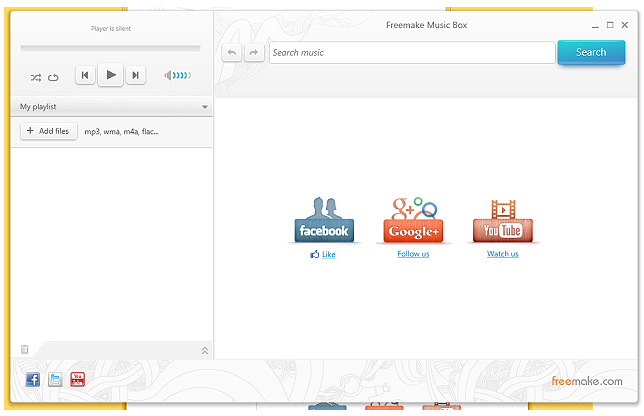The image size is (644, 416).
Task: Open Twitter icon in footer
Action: point(55,379)
